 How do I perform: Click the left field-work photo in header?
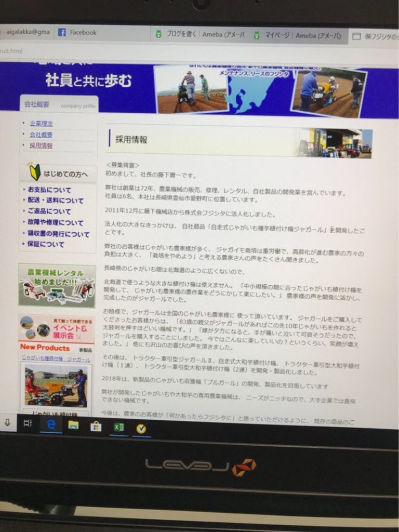pos(191,89)
